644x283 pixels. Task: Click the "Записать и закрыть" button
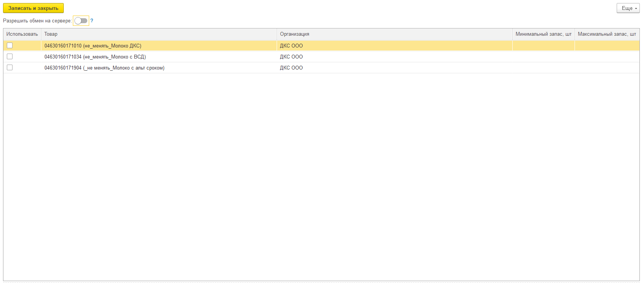[x=33, y=8]
